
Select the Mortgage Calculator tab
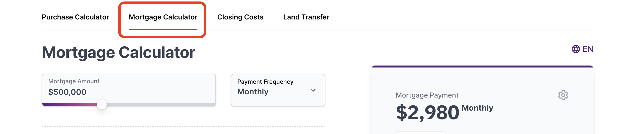click(163, 17)
